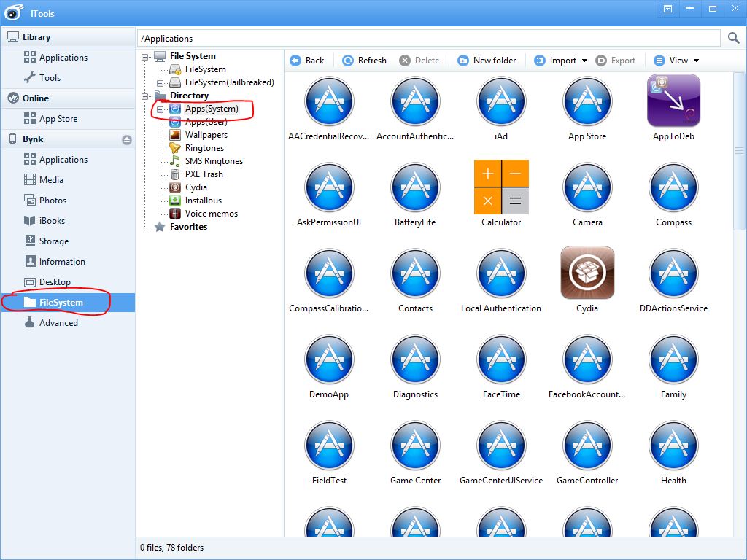Open the AskPermissionUI folder
Viewport: 747px width, 560px height.
329,187
